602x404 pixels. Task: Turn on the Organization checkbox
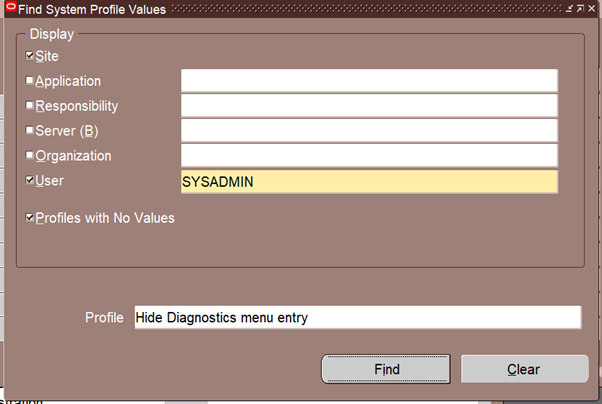coord(30,156)
